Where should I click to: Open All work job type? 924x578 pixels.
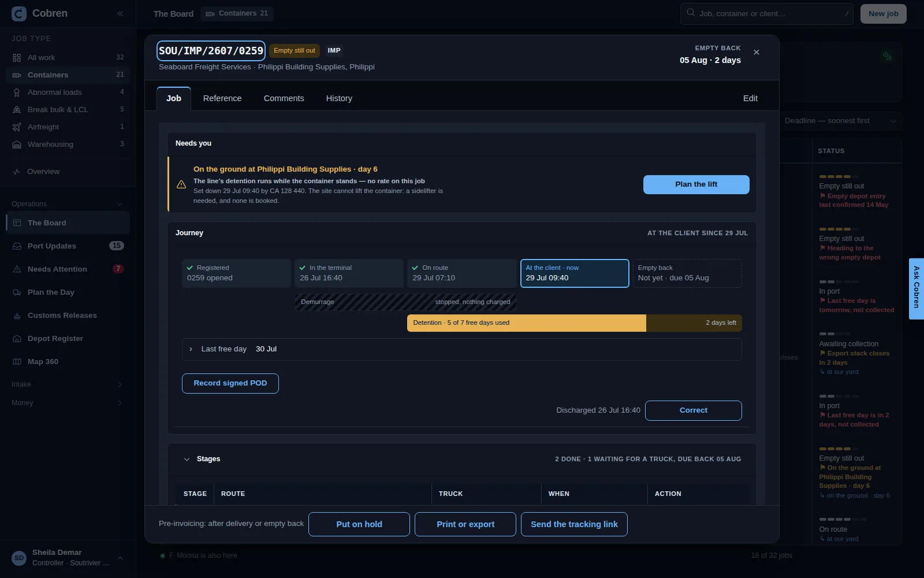coord(68,57)
